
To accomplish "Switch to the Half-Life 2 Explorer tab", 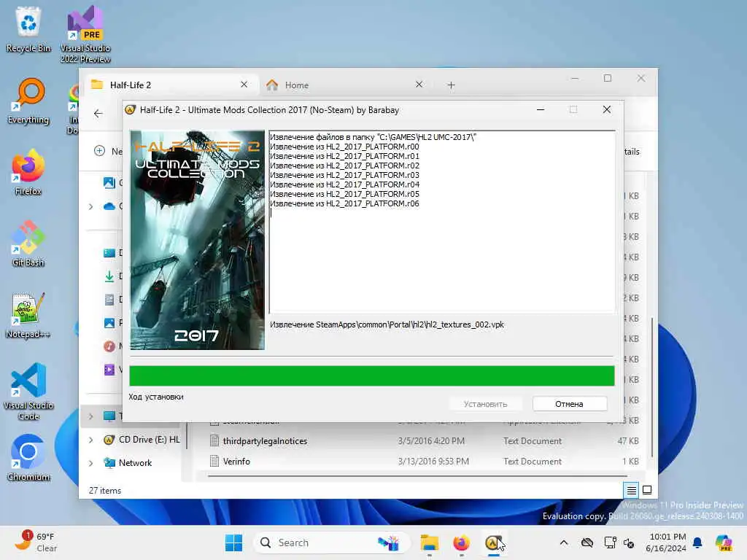I will pyautogui.click(x=171, y=85).
